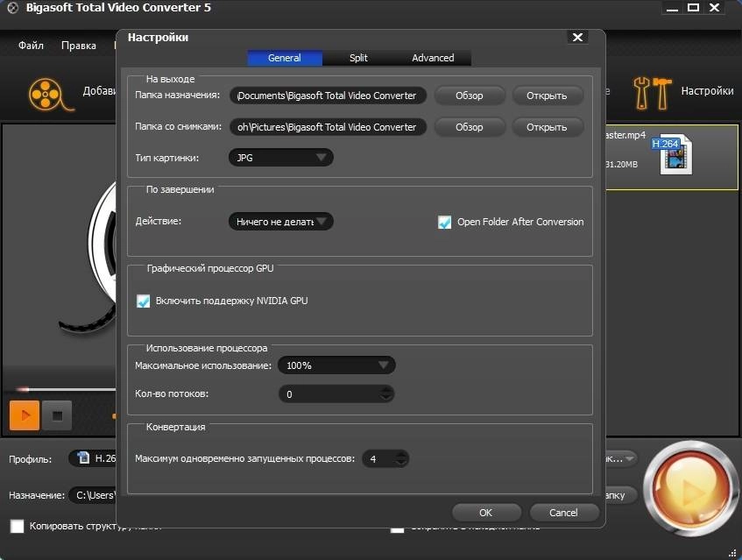Open the Advanced tab
Image resolution: width=742 pixels, height=560 pixels.
click(x=433, y=58)
